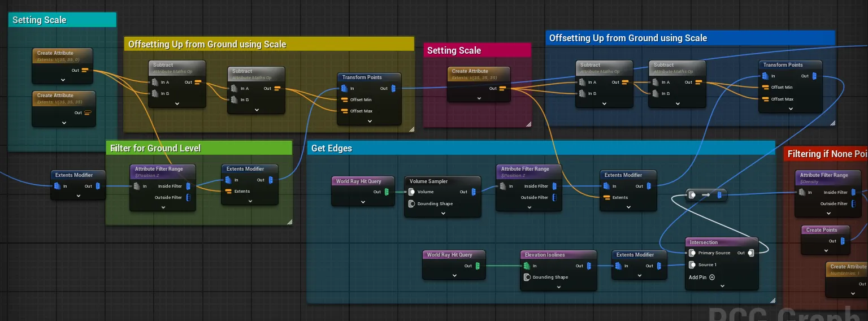Expand Create Attribute node in magenta Setting Scale
Viewport: 868px width, 321px height.
pos(479,98)
